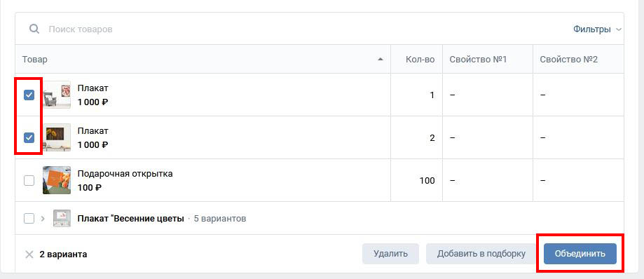Open thumbnail of second Плакат with sunflowers
644x279 pixels.
point(57,137)
